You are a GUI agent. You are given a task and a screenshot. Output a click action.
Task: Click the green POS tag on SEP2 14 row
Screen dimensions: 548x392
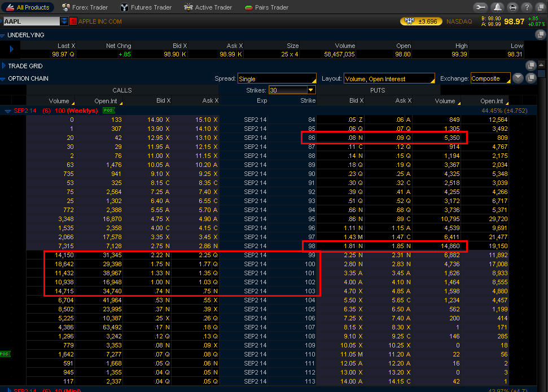pyautogui.click(x=108, y=111)
